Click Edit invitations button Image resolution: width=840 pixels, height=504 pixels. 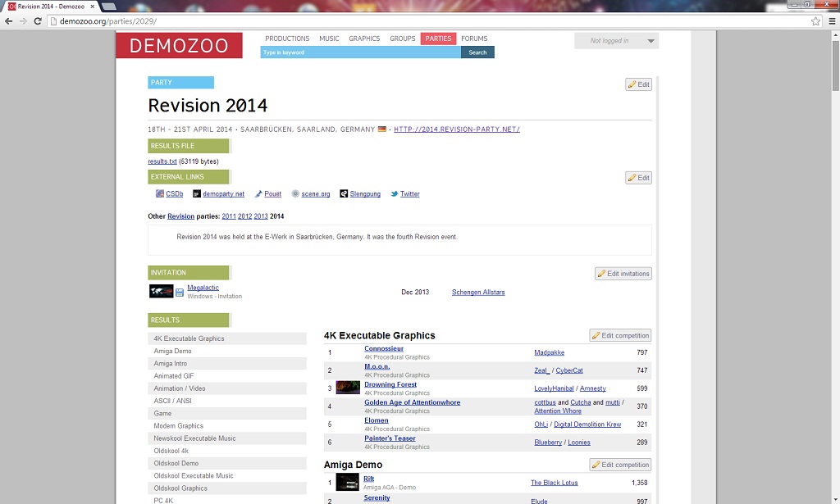pos(623,274)
